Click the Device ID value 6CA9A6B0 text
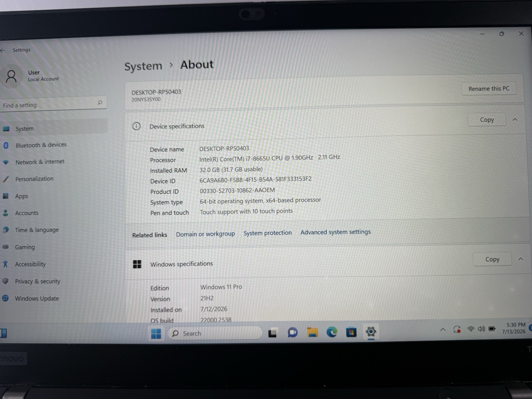 [x=255, y=180]
